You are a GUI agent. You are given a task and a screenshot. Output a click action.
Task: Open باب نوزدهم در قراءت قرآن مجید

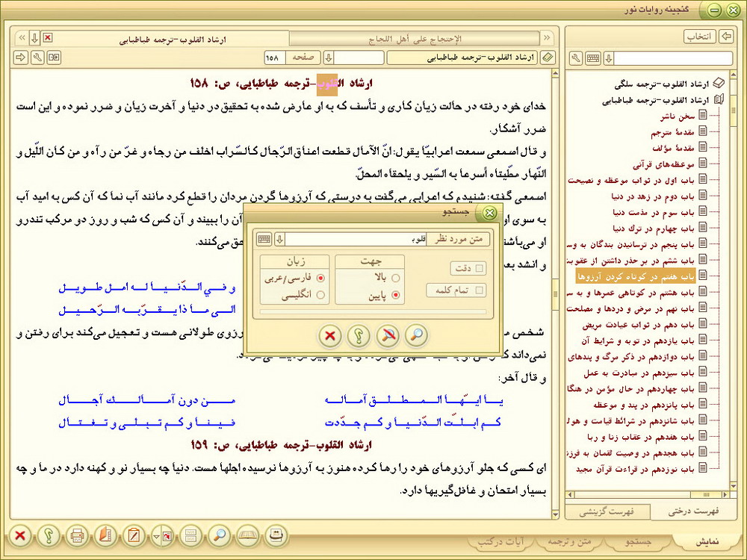[x=635, y=470]
